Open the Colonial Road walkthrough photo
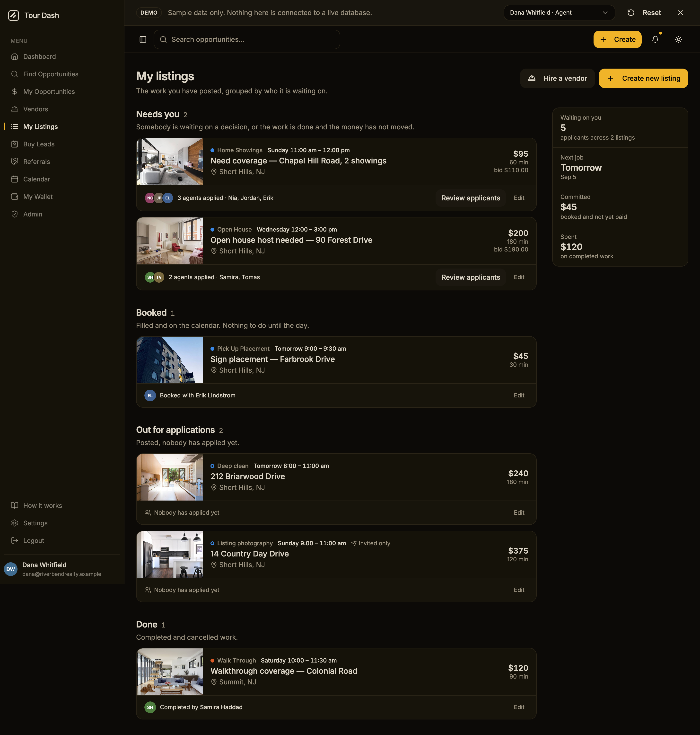The image size is (700, 735). 170,672
